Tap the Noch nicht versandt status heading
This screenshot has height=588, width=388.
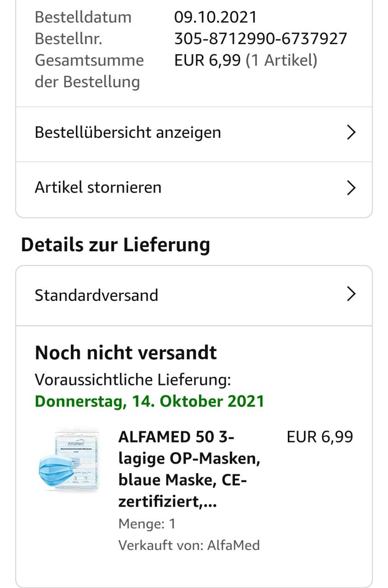tap(126, 353)
